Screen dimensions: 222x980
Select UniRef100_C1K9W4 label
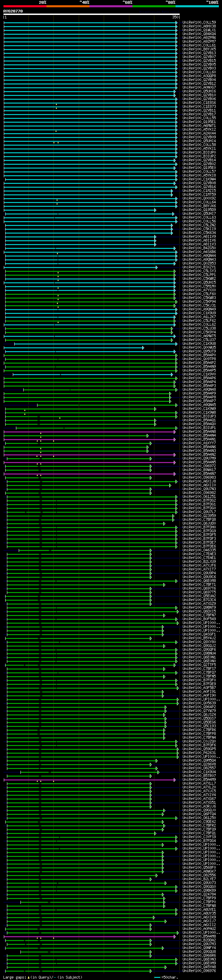pos(199,179)
